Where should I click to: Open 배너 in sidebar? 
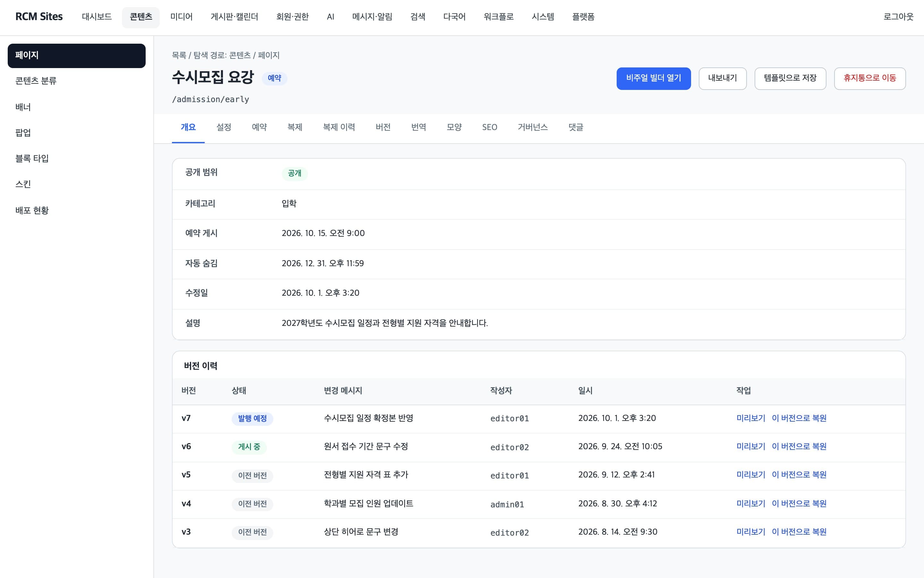(x=76, y=107)
